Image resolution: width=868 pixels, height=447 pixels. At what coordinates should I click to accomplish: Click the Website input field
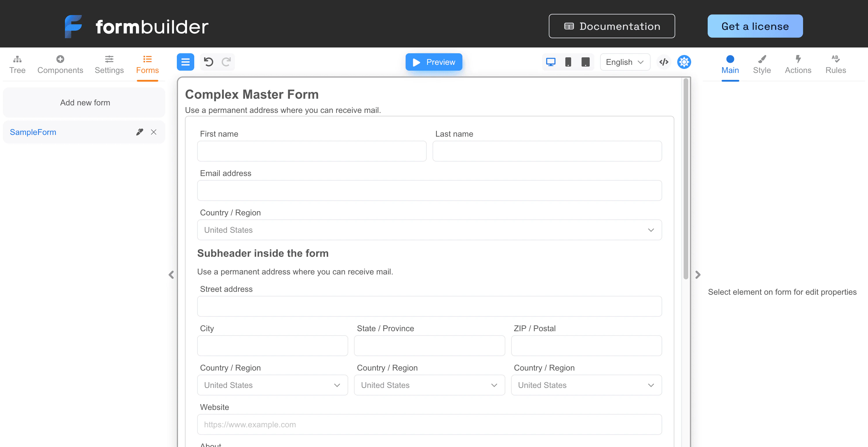tap(429, 424)
